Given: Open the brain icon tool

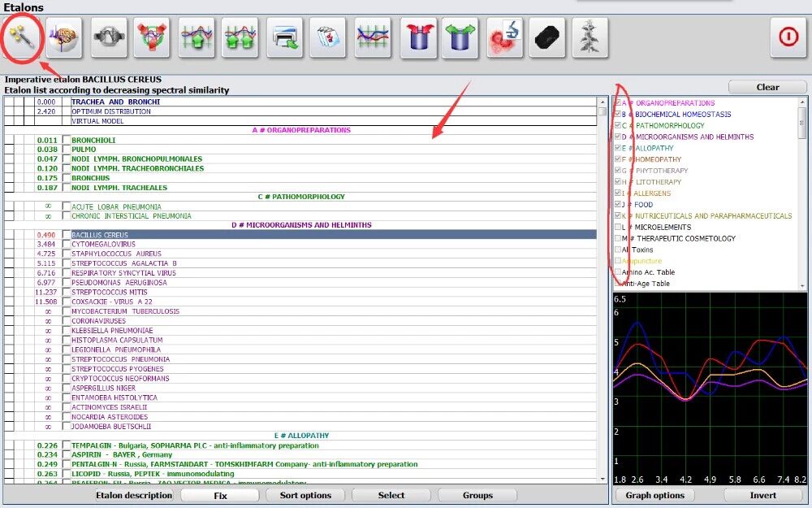Looking at the screenshot, I should coord(63,38).
